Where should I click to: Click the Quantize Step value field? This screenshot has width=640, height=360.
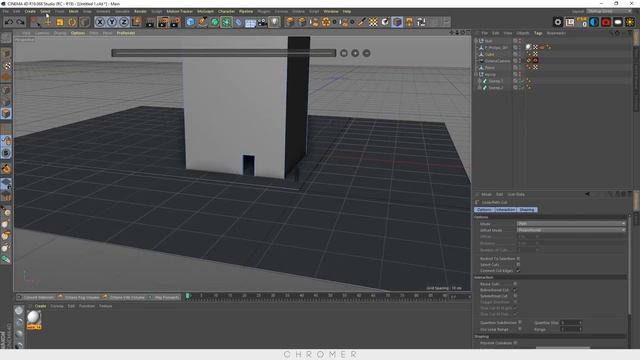(x=570, y=322)
